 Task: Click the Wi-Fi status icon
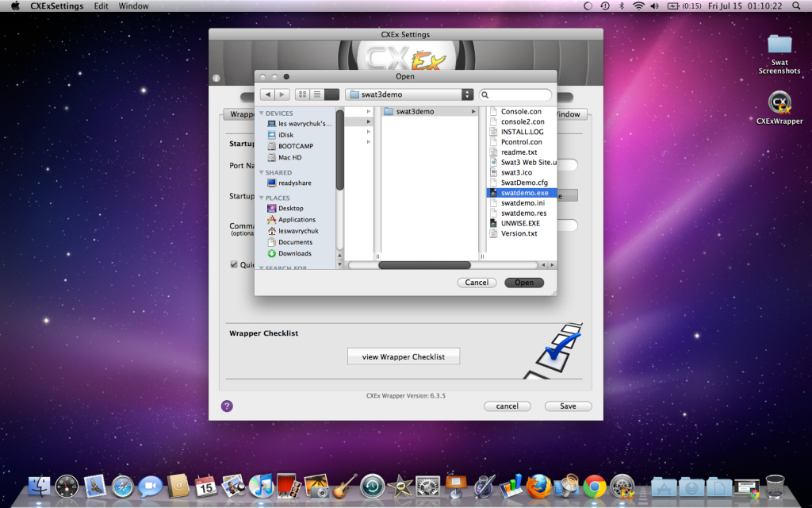(638, 6)
